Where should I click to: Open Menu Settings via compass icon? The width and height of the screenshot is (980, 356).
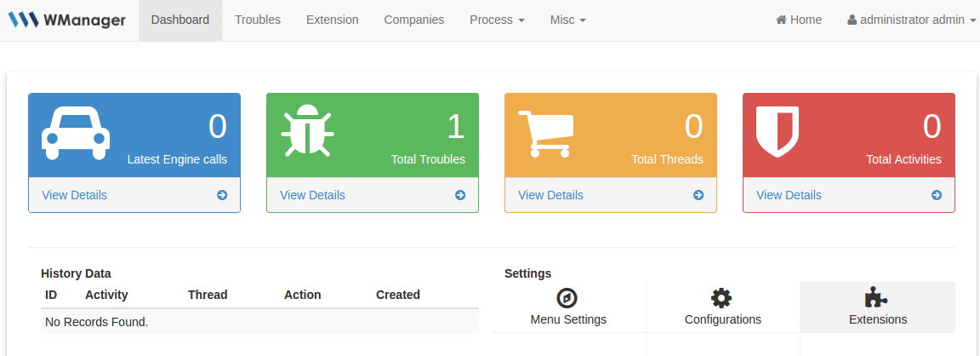coord(567,298)
